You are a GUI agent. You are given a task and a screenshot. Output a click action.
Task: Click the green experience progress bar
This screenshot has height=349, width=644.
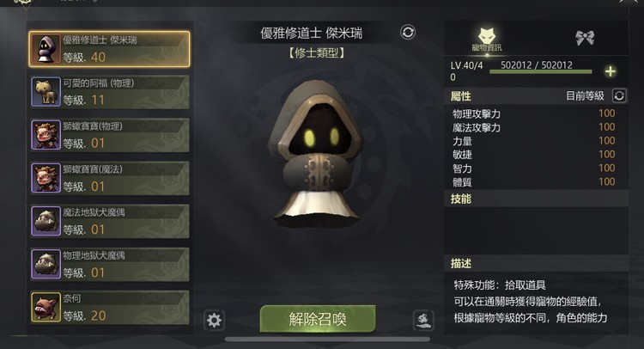[x=540, y=72]
